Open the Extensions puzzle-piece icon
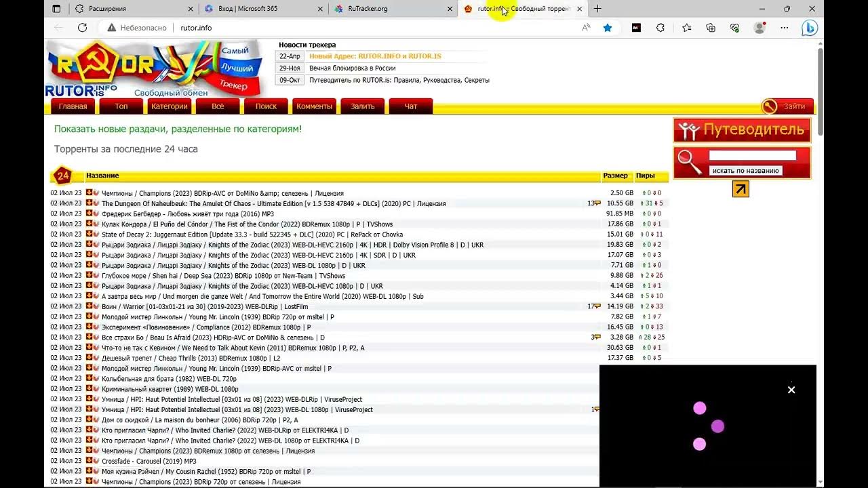868x488 pixels. coord(660,28)
